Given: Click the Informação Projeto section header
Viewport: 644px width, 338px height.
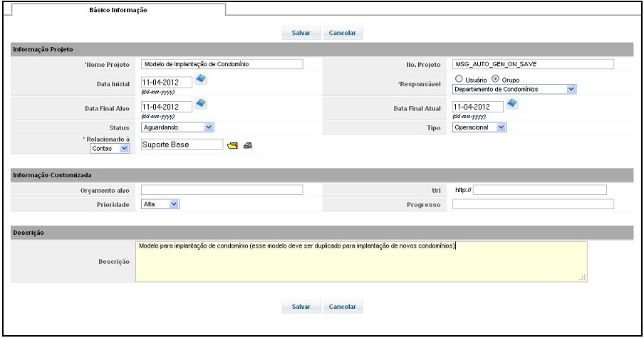Looking at the screenshot, I should 322,49.
